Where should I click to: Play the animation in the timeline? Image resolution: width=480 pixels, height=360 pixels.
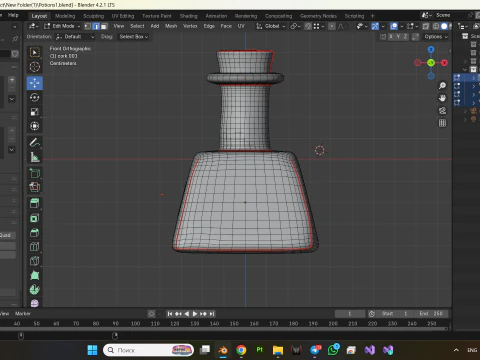point(195,314)
